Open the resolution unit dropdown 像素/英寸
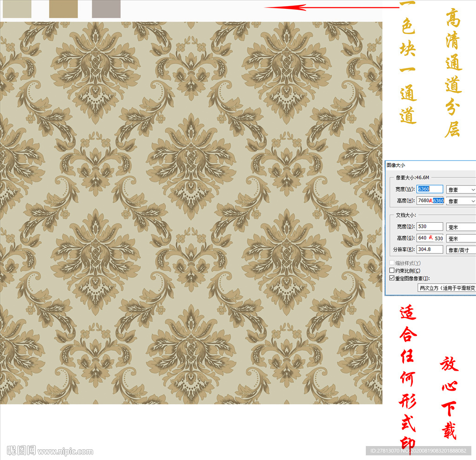 coord(461,250)
